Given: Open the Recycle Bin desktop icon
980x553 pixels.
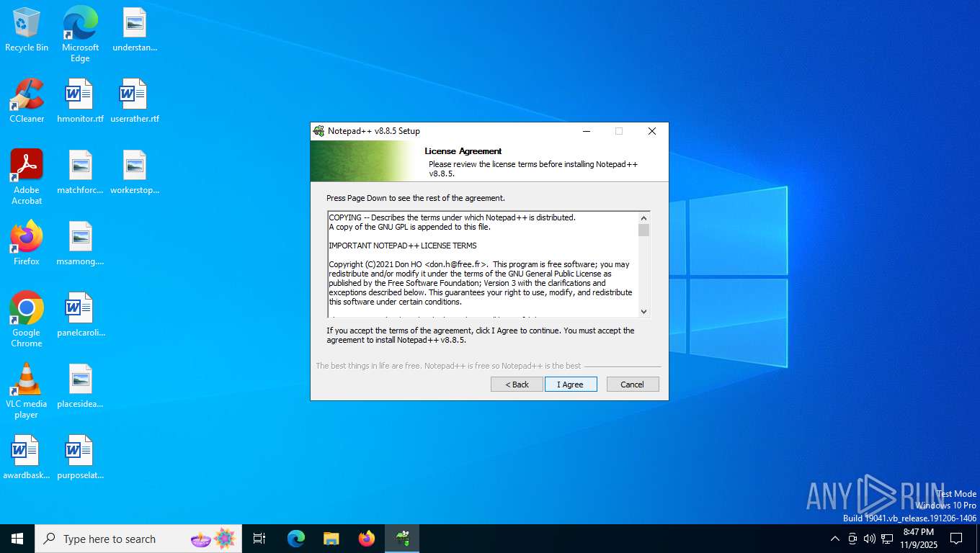Looking at the screenshot, I should click(x=27, y=30).
